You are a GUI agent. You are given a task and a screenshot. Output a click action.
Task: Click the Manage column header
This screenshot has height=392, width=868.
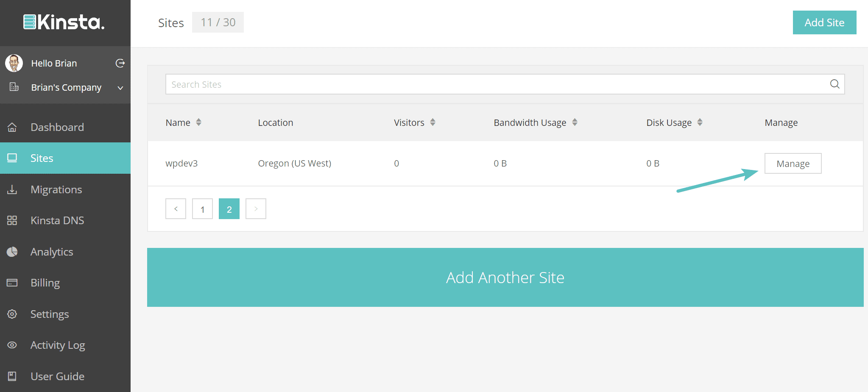781,123
